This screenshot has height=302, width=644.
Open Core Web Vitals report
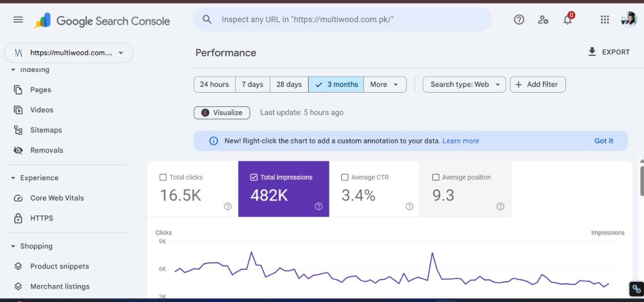57,198
